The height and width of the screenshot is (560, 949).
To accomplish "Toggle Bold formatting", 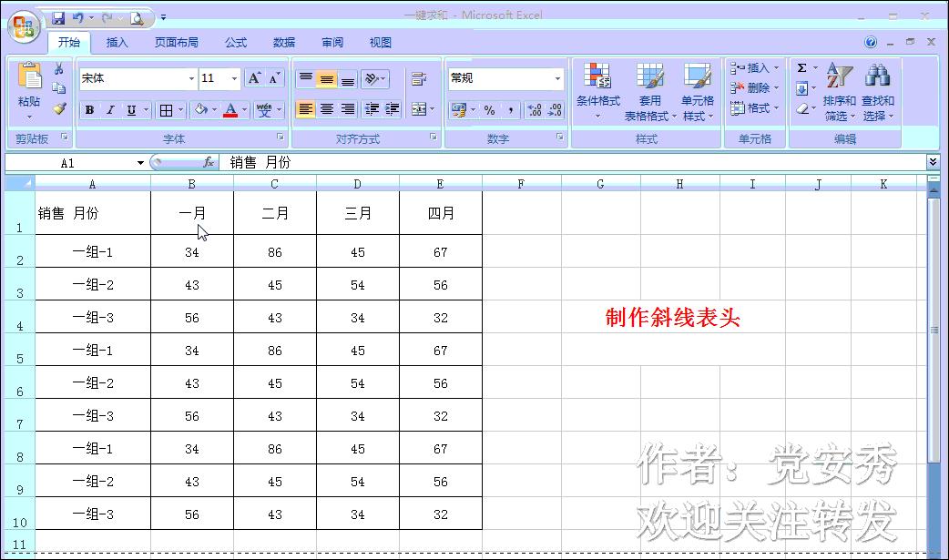I will click(x=88, y=109).
